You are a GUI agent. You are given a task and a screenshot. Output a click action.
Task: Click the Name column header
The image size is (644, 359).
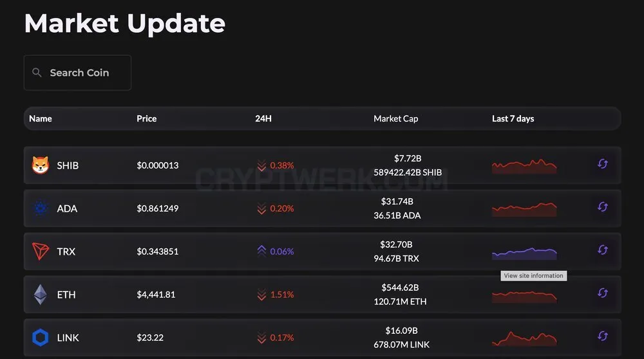(x=40, y=118)
